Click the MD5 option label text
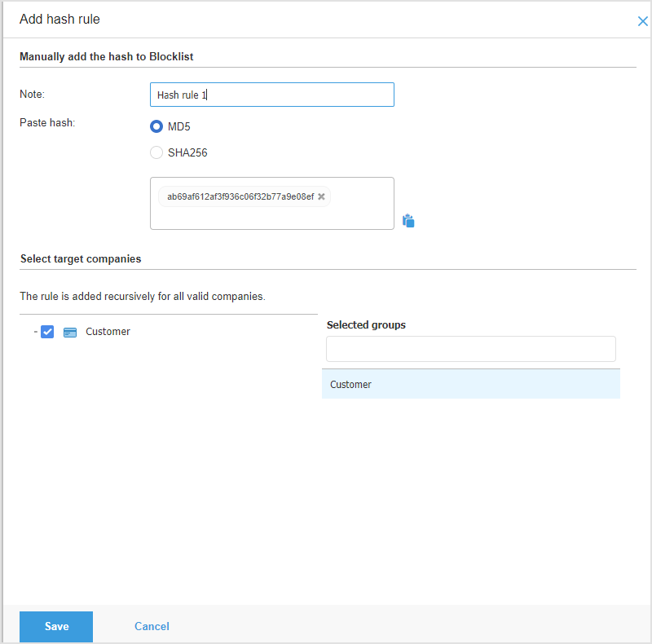Image resolution: width=652 pixels, height=644 pixels. 179,126
